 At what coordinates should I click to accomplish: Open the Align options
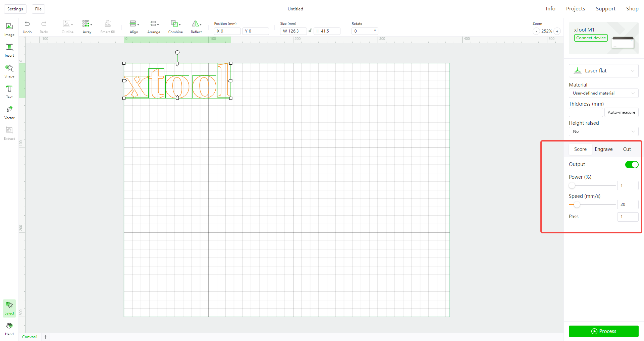point(134,27)
